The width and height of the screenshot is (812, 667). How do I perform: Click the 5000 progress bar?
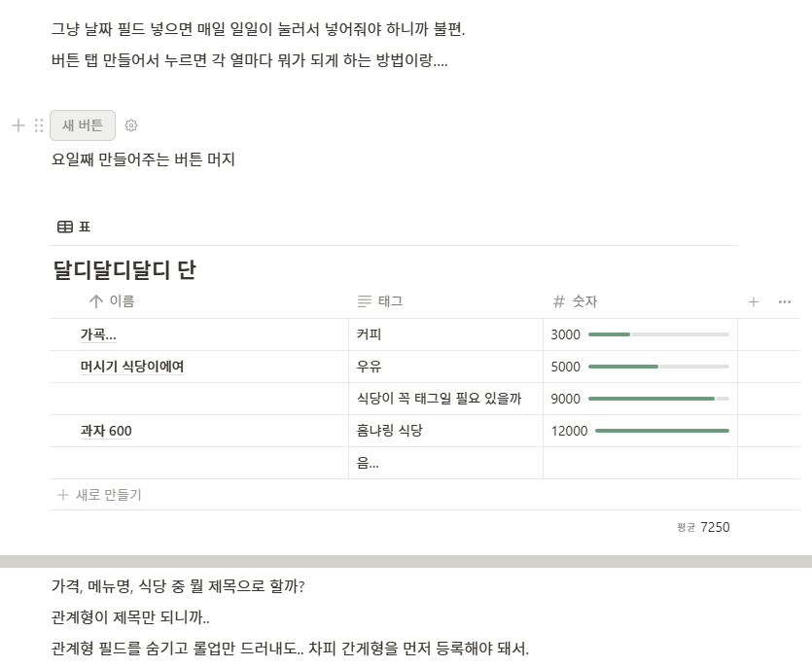(x=658, y=367)
